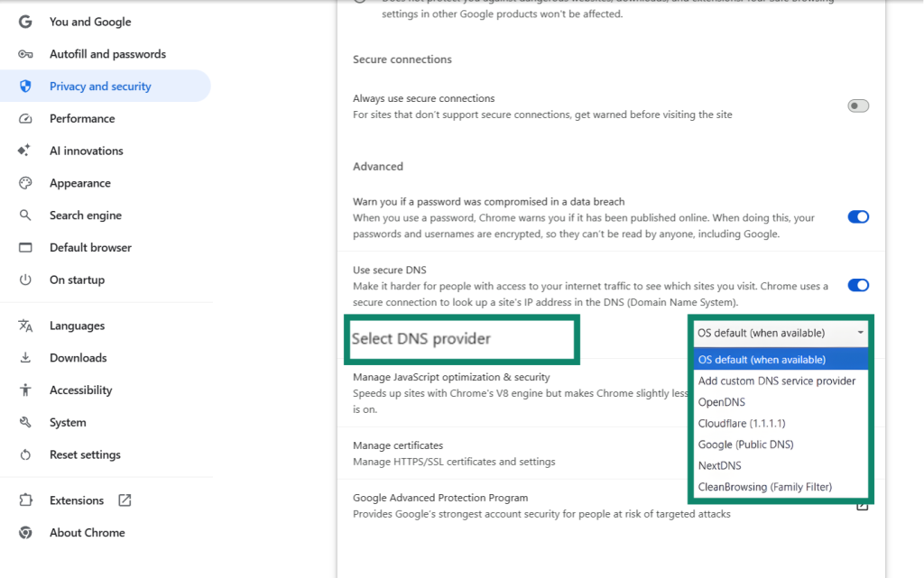The width and height of the screenshot is (924, 578).
Task: Select the Autofill and passwords key icon
Action: [26, 53]
